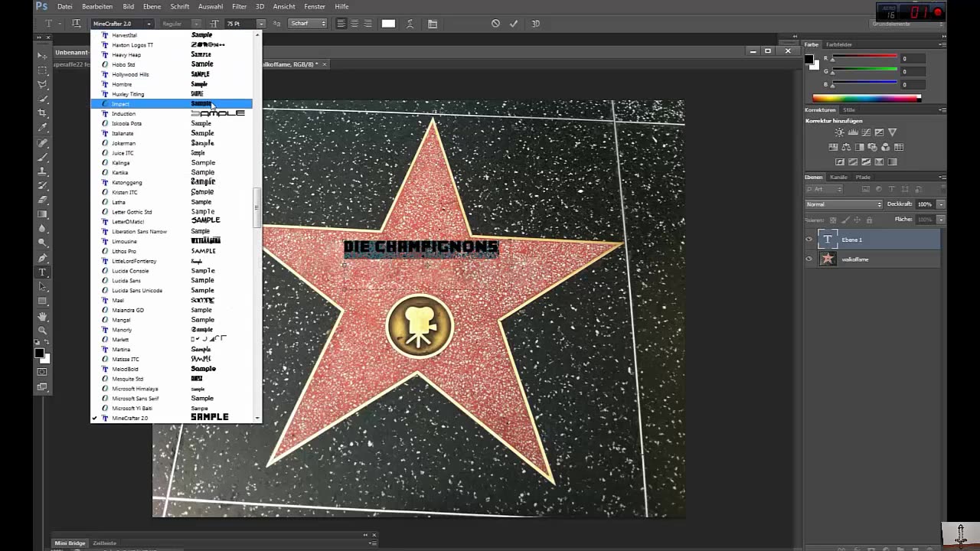
Task: Align text left
Action: [341, 24]
